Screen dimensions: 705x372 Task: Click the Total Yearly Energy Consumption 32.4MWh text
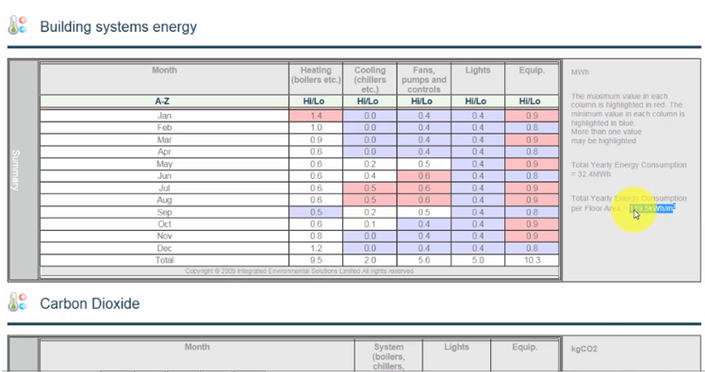click(x=629, y=170)
